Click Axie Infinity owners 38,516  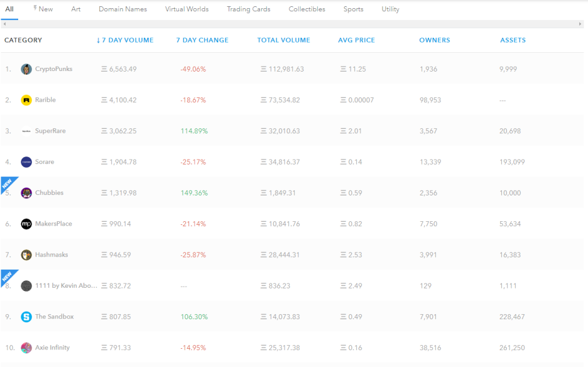tap(430, 348)
